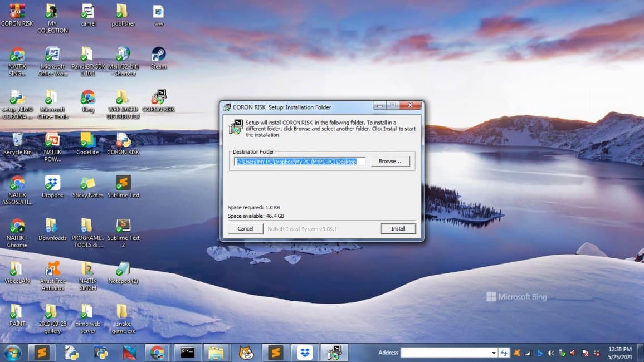
Task: Select the PAINT desktop icon
Action: [17, 315]
